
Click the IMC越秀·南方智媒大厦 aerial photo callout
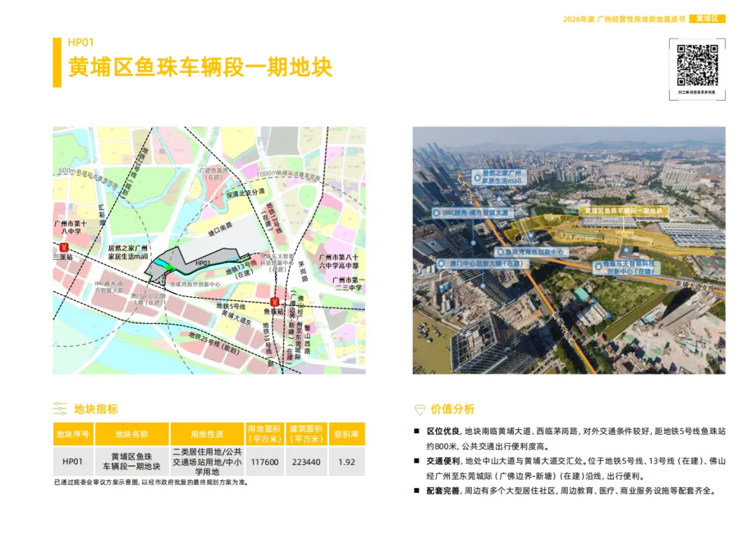472,212
